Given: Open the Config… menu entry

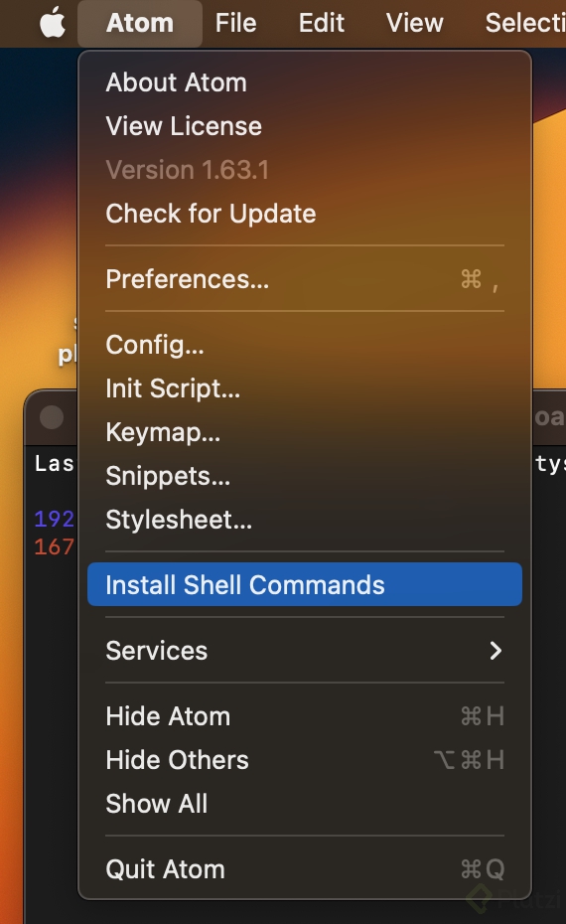Looking at the screenshot, I should (305, 345).
